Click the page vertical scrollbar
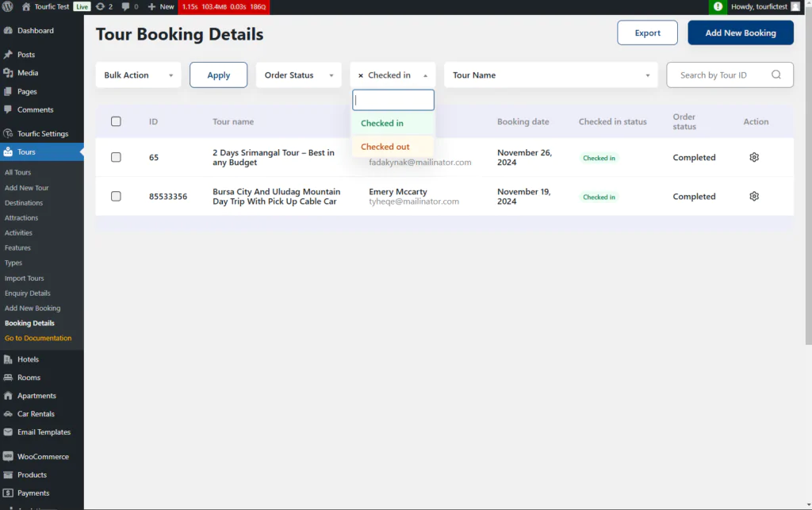Viewport: 812px width, 510px height. click(808, 176)
